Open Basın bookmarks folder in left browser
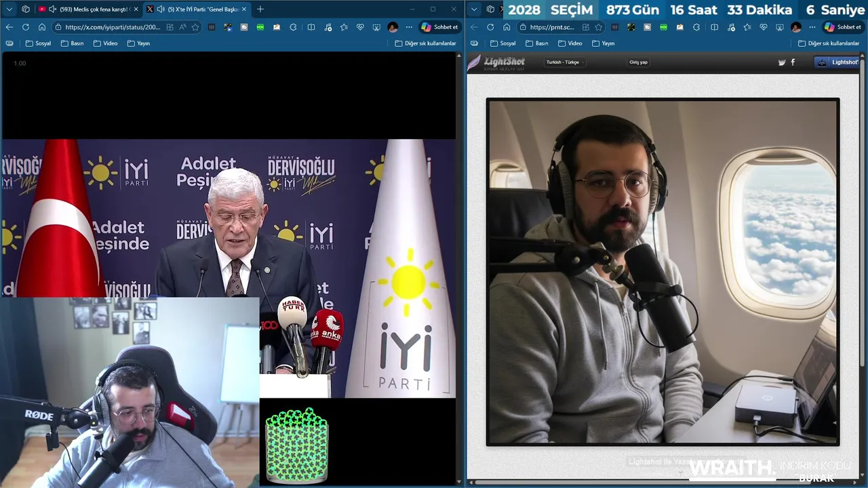Screen dimensions: 868x488 click(x=72, y=43)
